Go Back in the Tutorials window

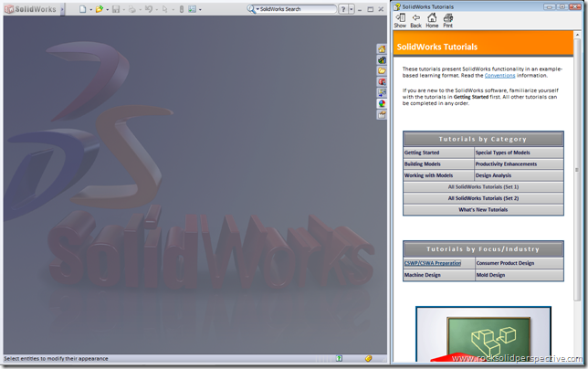(415, 21)
